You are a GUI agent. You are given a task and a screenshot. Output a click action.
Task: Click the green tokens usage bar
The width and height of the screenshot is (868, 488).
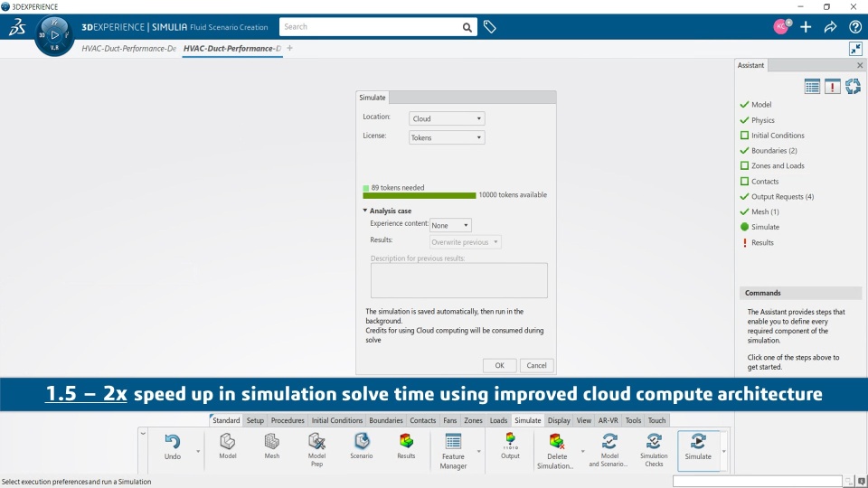(419, 195)
